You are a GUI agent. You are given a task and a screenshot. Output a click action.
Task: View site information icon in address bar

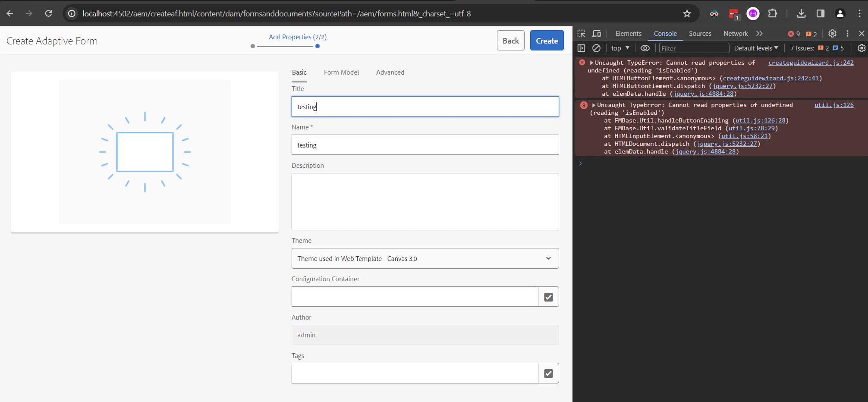(72, 14)
